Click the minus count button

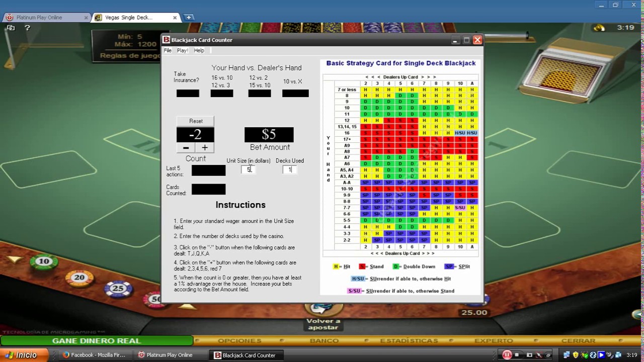(186, 148)
